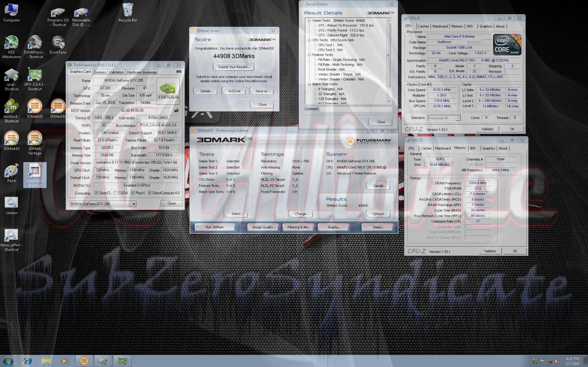Click the Result Details scrollbar thumb
Viewport: 588px width, 367px height.
point(389,55)
